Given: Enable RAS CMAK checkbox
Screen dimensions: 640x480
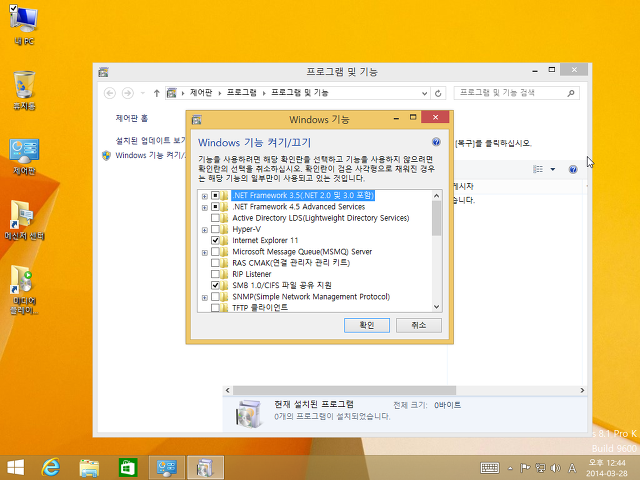Looking at the screenshot, I should point(215,262).
